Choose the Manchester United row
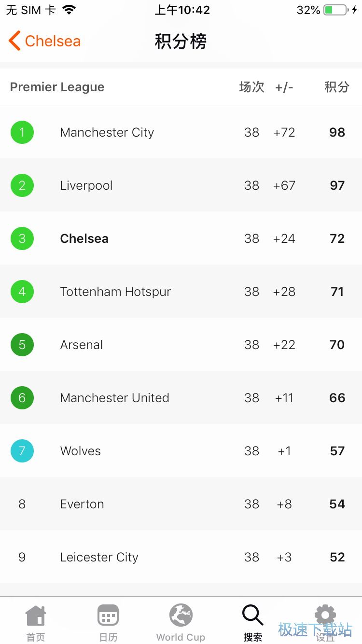362x644 pixels. [181, 398]
